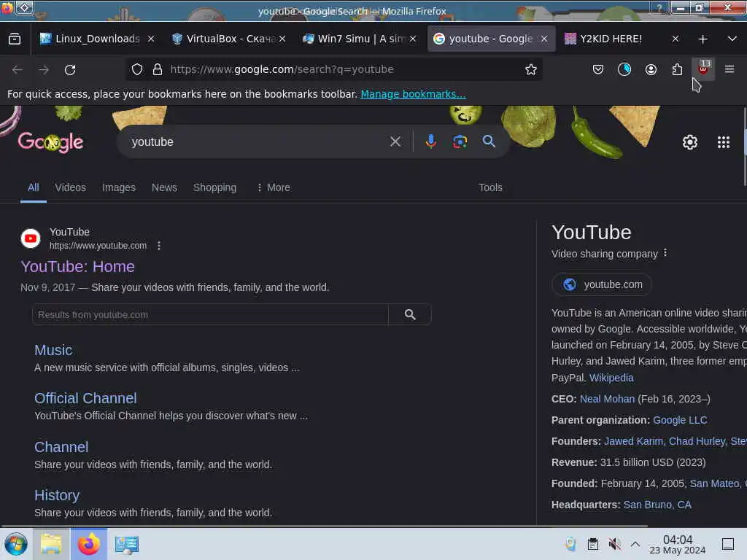Open a new browser tab
Viewport: 747px width, 560px height.
(703, 39)
